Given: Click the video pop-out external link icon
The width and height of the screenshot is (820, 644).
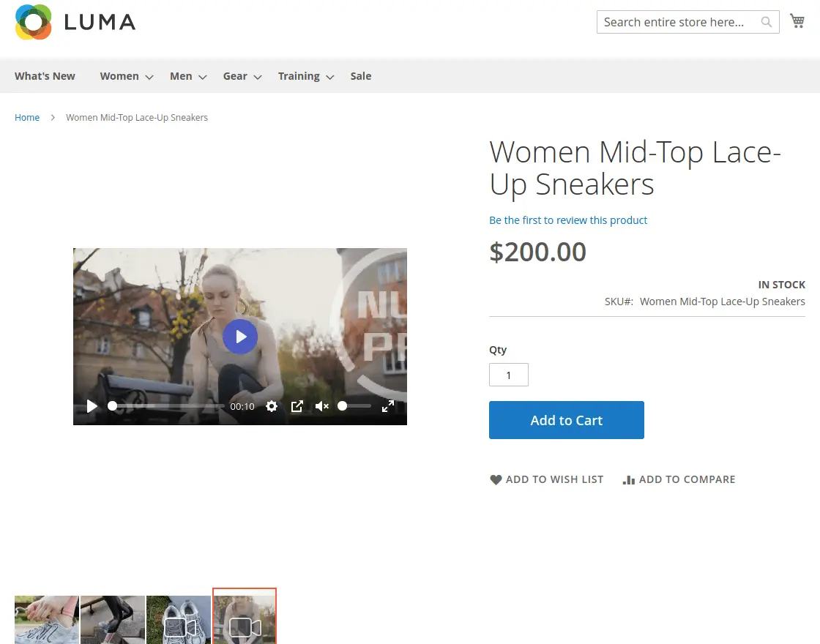Looking at the screenshot, I should [297, 406].
